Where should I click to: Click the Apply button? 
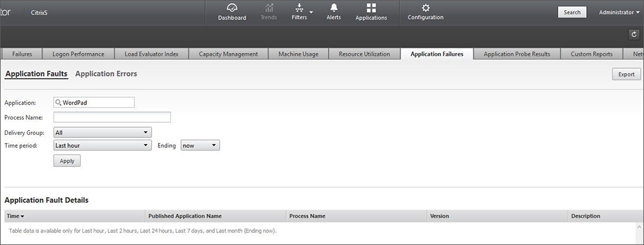pos(67,161)
